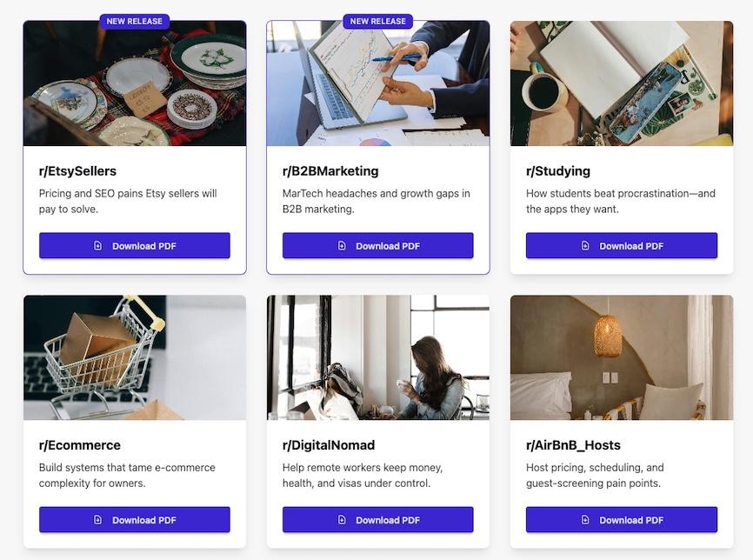Click PDF file icon on EtsySellers download button
The height and width of the screenshot is (560, 753).
pyautogui.click(x=97, y=245)
